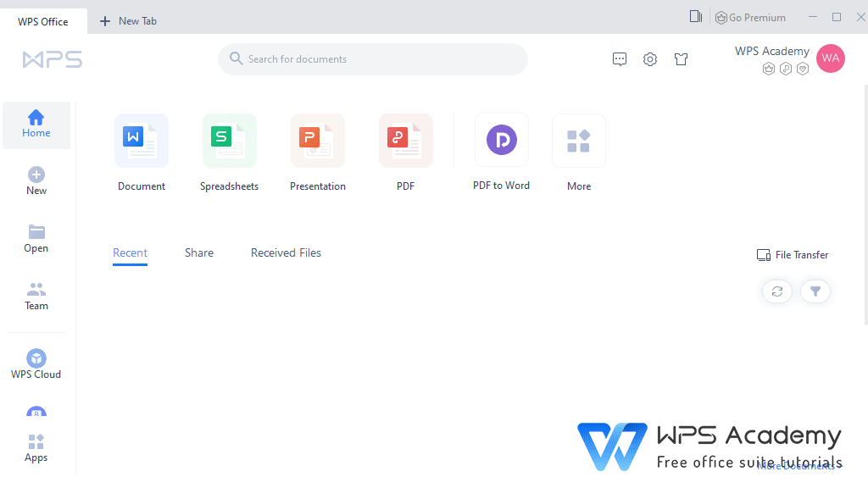The image size is (868, 488).
Task: Click the WPS Academy account name
Action: point(771,51)
